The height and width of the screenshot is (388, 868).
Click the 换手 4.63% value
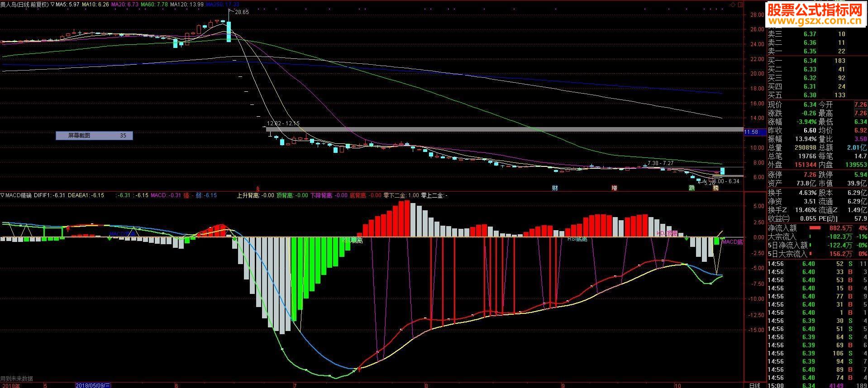808,193
